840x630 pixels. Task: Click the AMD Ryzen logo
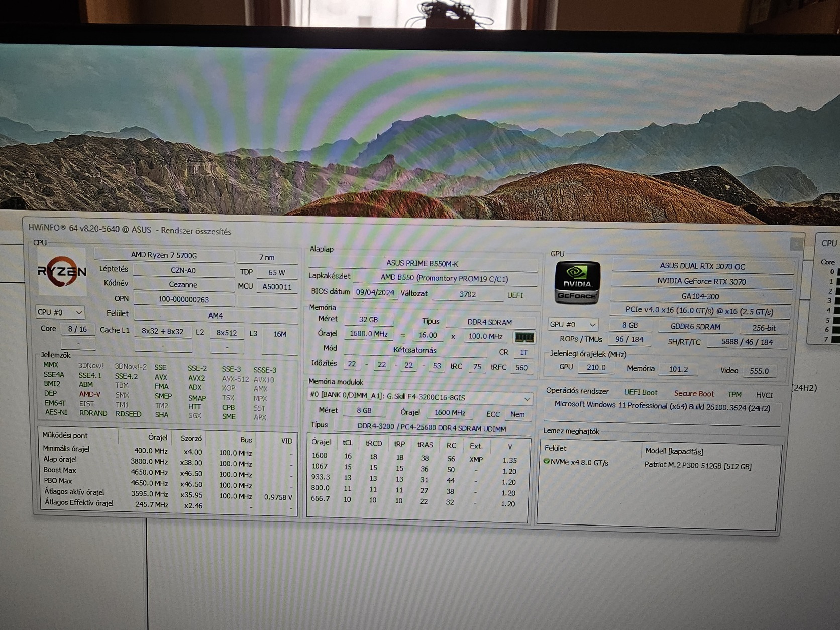(62, 272)
